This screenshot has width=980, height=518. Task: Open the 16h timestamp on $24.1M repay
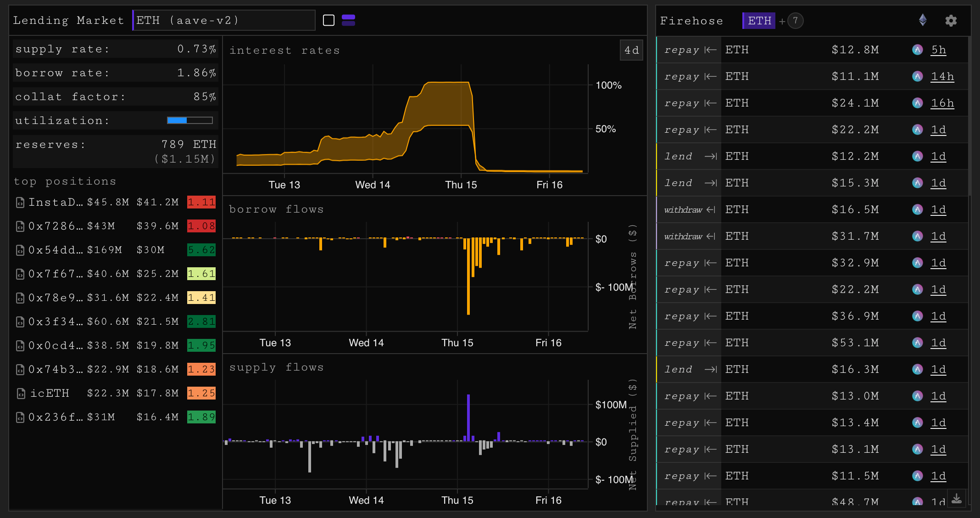[x=942, y=103]
